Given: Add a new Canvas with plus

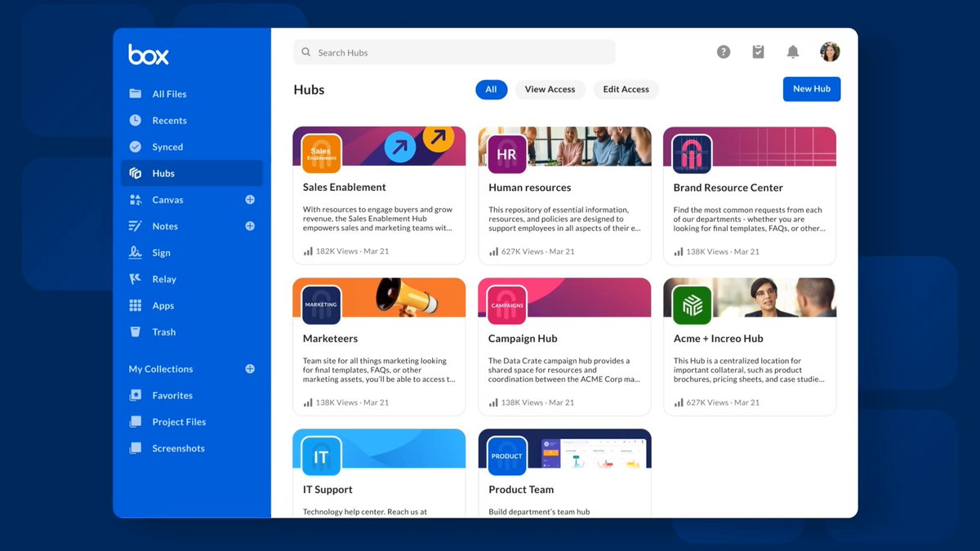Looking at the screenshot, I should tap(250, 200).
